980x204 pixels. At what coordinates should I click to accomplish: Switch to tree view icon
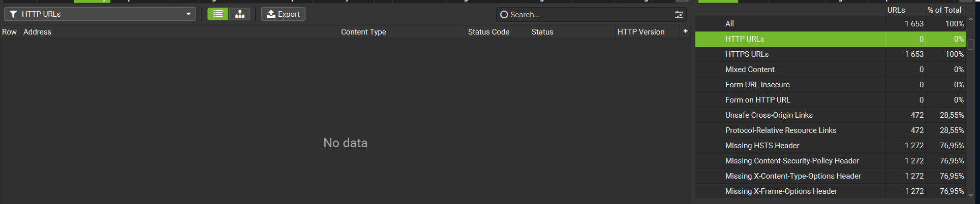pyautogui.click(x=239, y=14)
